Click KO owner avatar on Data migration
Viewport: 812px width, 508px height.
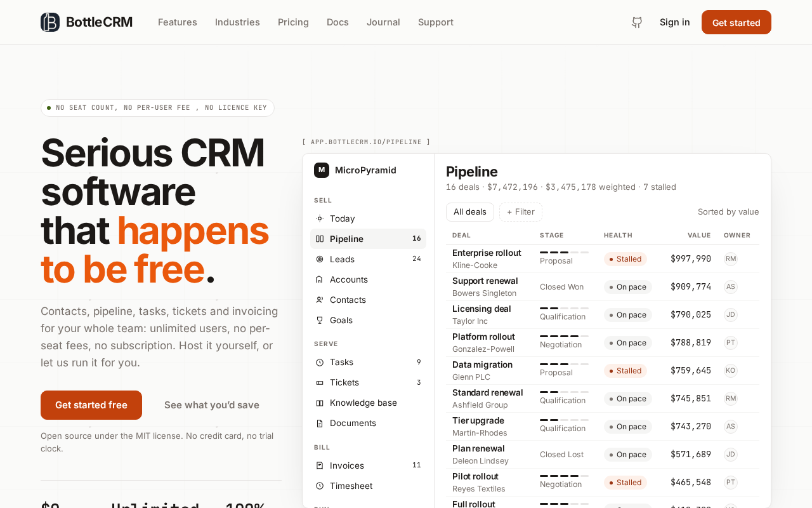[731, 370]
